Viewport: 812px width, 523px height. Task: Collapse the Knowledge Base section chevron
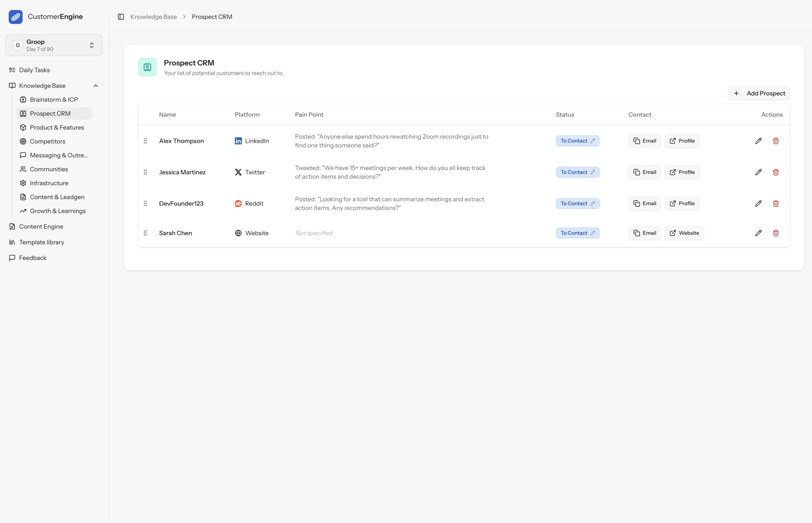point(96,86)
